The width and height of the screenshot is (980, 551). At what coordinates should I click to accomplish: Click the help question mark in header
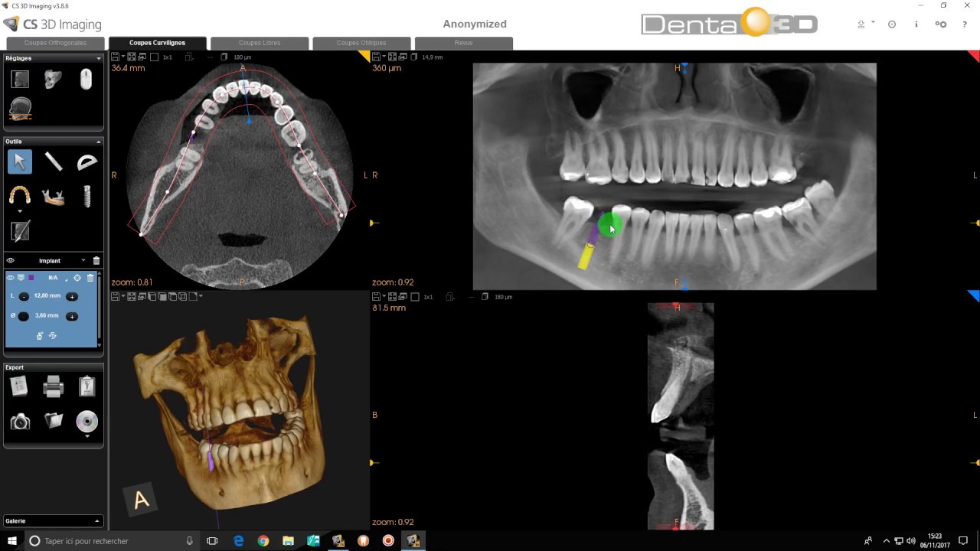[x=965, y=24]
